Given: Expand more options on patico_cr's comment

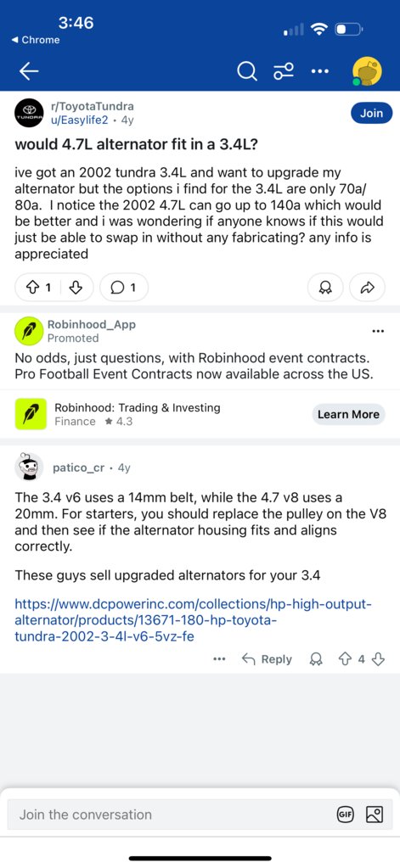Looking at the screenshot, I should [219, 659].
